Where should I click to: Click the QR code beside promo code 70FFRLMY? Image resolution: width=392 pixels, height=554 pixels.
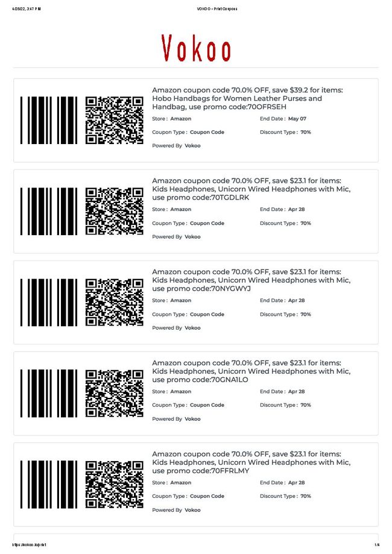point(115,484)
